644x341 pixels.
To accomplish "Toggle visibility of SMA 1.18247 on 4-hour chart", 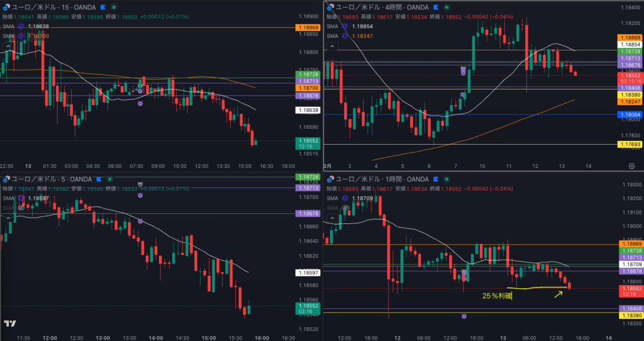I will click(x=345, y=36).
